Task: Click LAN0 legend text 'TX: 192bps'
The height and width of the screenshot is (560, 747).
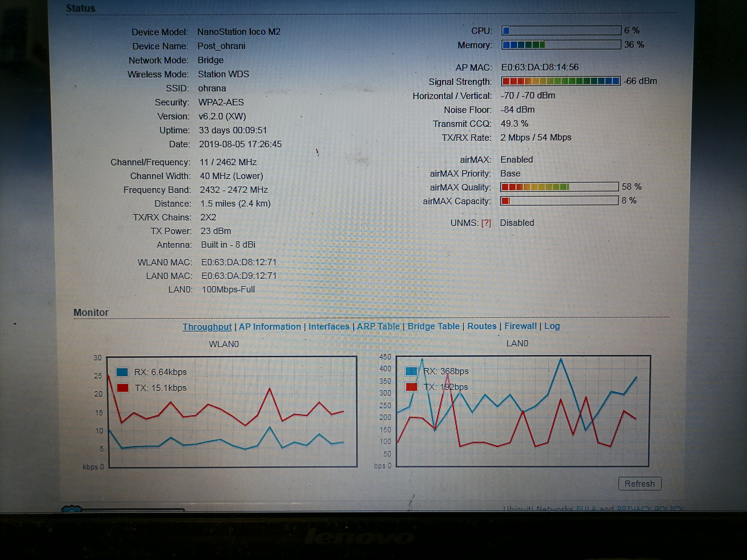Action: 446,387
